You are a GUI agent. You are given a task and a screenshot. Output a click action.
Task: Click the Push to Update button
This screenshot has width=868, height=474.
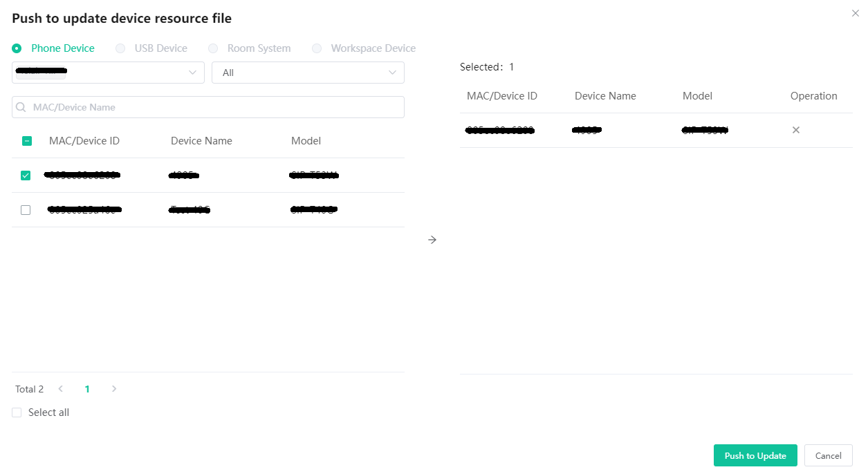755,455
